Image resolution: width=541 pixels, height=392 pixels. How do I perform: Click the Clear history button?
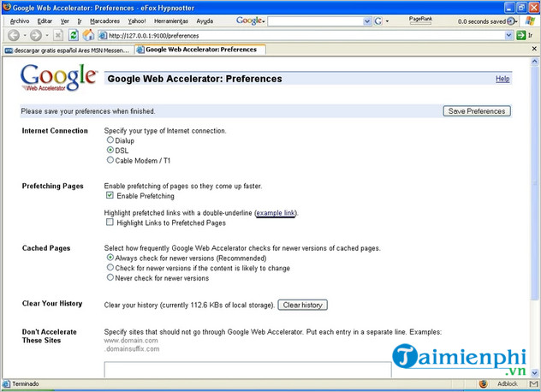click(x=302, y=305)
